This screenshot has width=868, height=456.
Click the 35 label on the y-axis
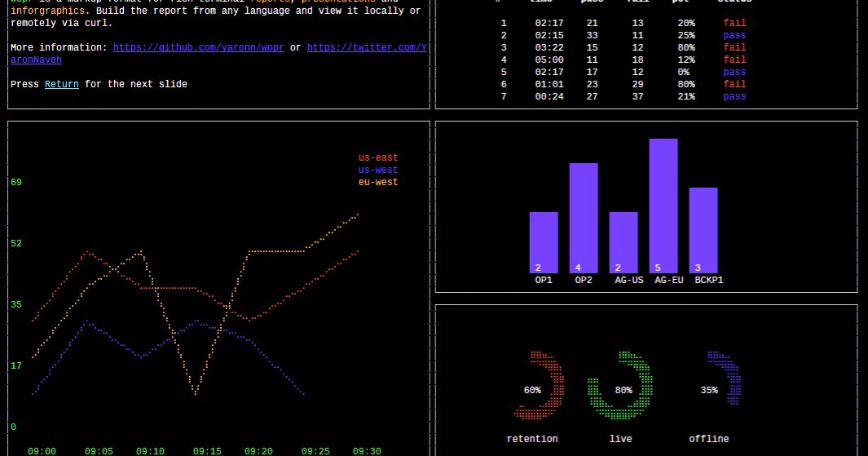tap(16, 304)
